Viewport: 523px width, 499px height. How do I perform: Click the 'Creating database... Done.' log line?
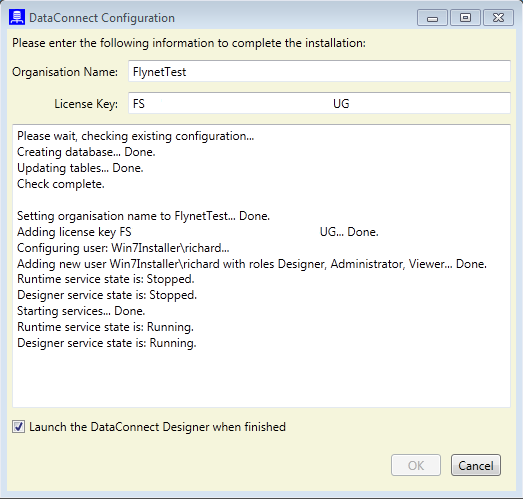pyautogui.click(x=86, y=152)
